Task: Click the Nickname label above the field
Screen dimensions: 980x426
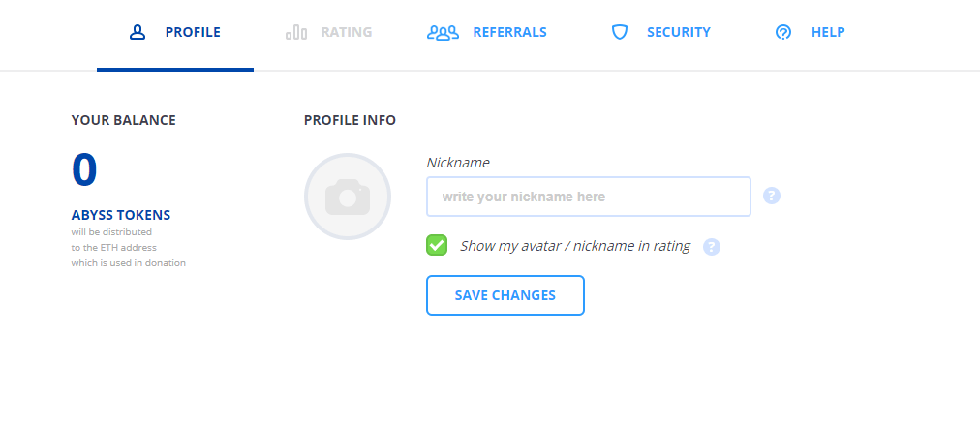Action: (x=457, y=163)
